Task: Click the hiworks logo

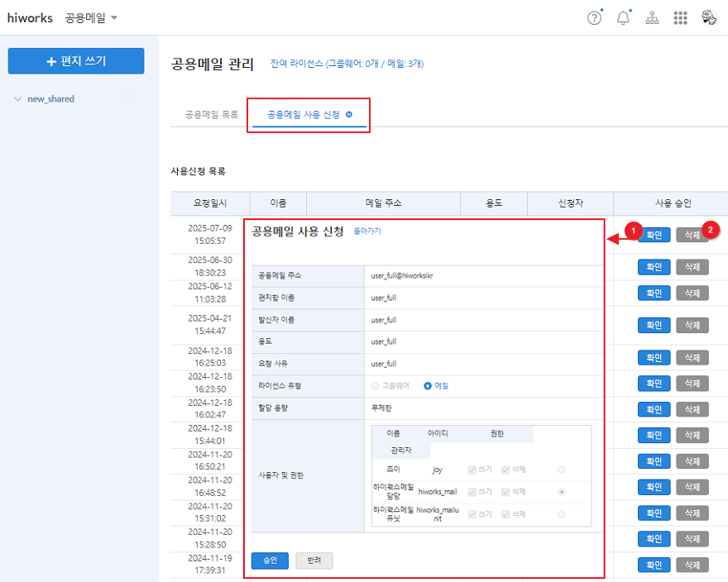Action: pos(30,18)
